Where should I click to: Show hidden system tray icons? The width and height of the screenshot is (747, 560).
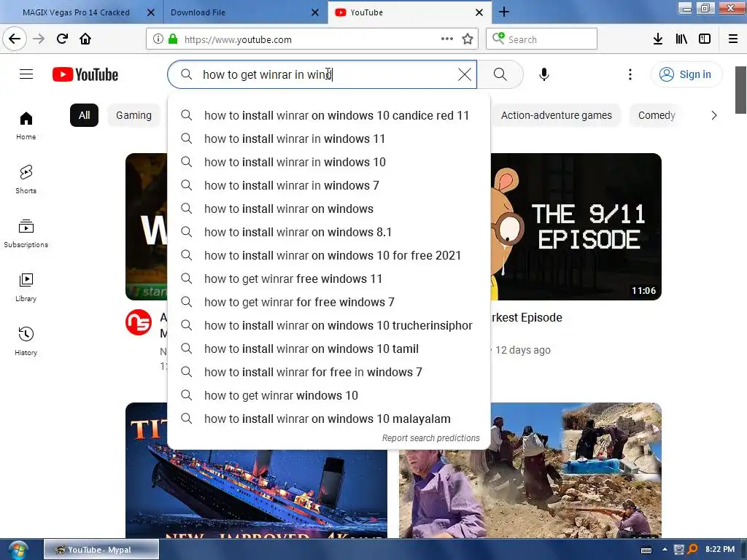click(665, 550)
